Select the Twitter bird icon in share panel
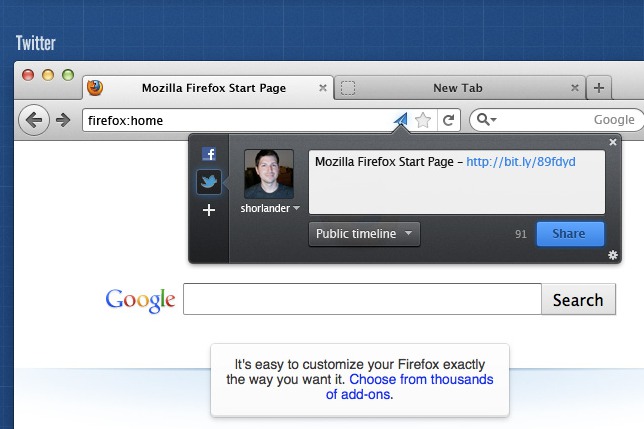Image resolution: width=644 pixels, height=429 pixels. pyautogui.click(x=209, y=181)
